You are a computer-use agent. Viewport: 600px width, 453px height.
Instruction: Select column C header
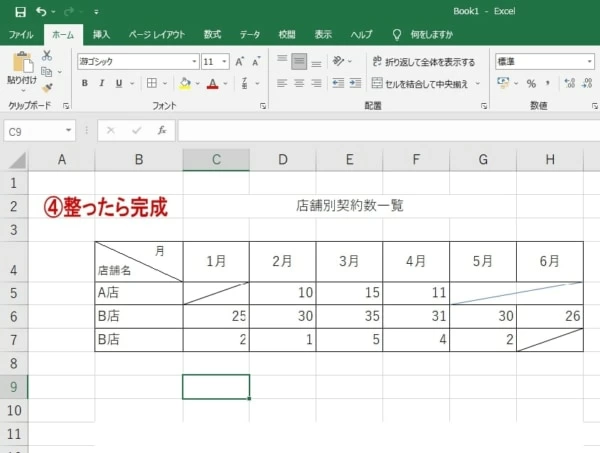click(x=216, y=160)
